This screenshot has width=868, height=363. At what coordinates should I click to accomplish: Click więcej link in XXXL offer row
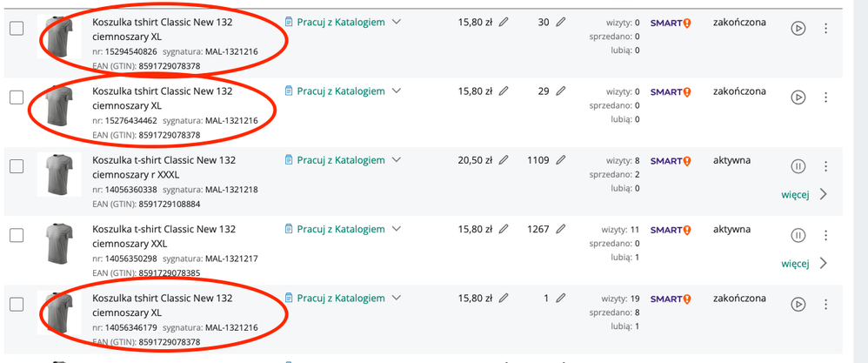[x=796, y=194]
